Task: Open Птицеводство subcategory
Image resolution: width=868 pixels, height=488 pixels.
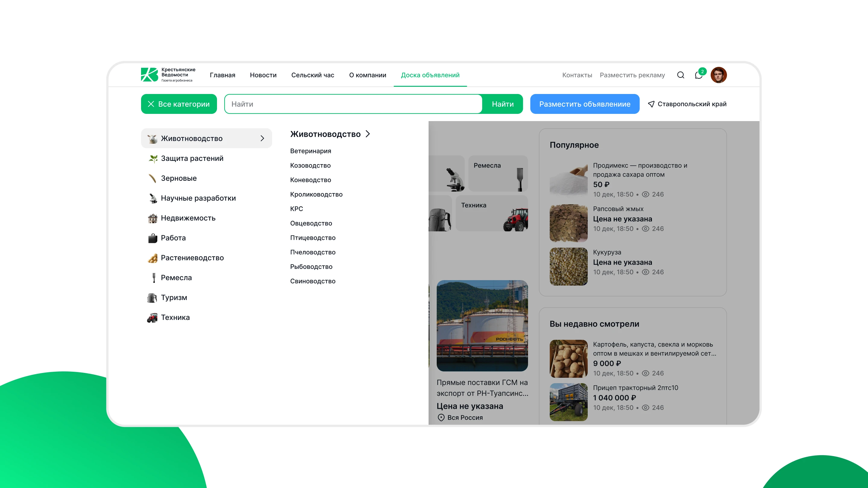Action: pyautogui.click(x=313, y=238)
